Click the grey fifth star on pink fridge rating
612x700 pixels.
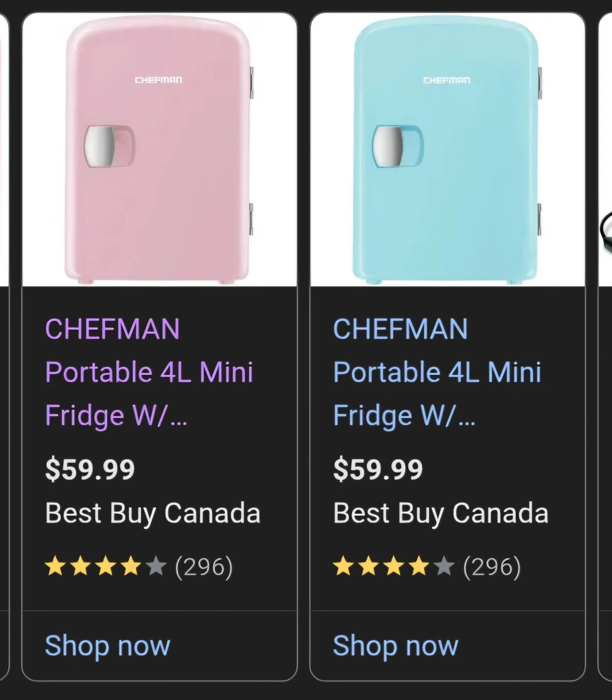[156, 567]
